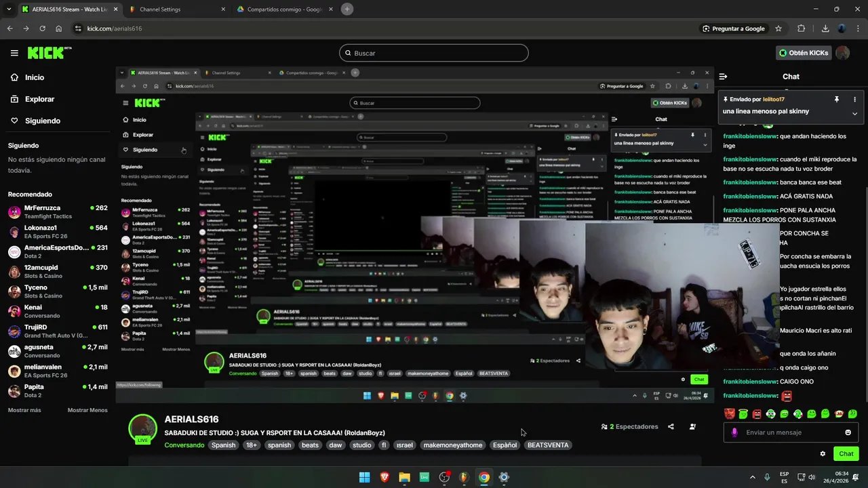The width and height of the screenshot is (868, 488).
Task: Click the makemoneyathome tag
Action: (x=453, y=445)
